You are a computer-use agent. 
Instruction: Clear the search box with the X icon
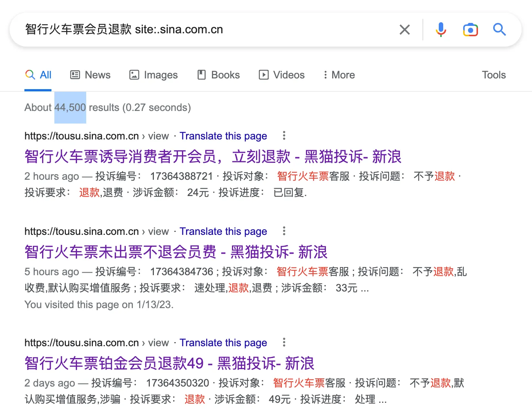click(x=405, y=30)
